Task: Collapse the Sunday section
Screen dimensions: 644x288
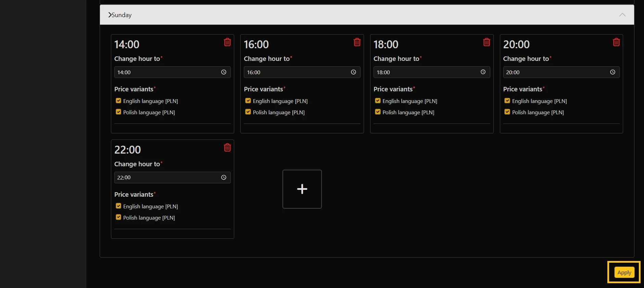Action: coord(622,15)
